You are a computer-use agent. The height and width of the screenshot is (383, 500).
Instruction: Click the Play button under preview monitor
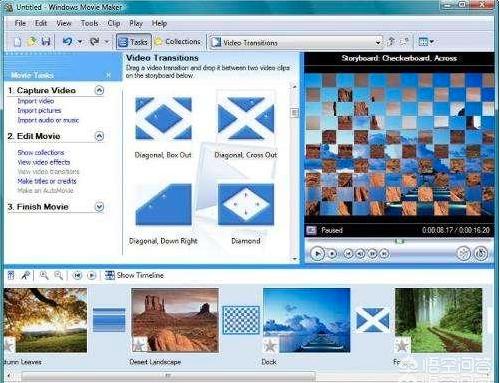(317, 254)
